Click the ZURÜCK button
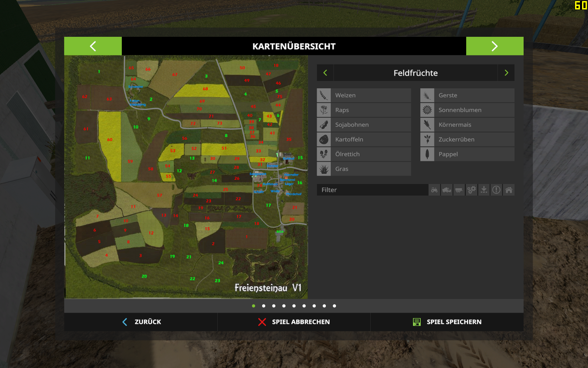Image resolution: width=588 pixels, height=368 pixels. [141, 322]
